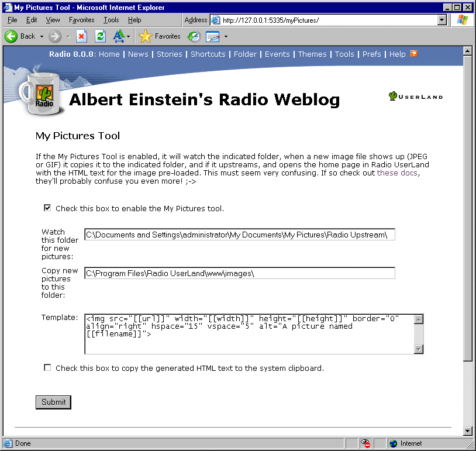Open the Folder link in Radio nav

[x=245, y=54]
